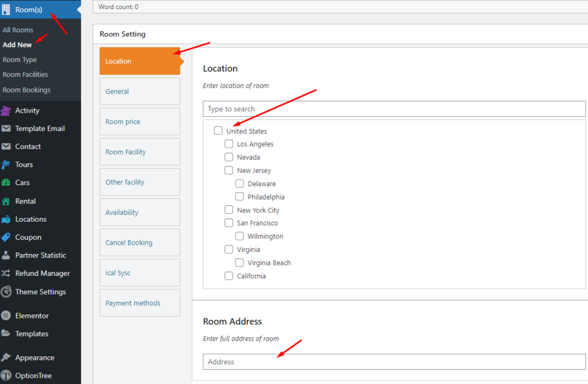Viewport: 588px width, 384px height.
Task: Open the Room(s) menu icon
Action: coord(7,9)
